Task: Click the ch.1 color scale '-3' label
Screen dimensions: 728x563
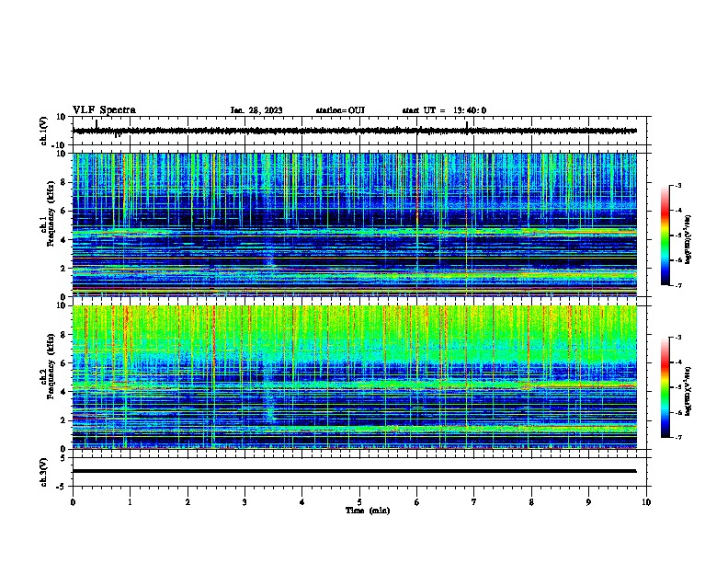Action: pos(677,185)
